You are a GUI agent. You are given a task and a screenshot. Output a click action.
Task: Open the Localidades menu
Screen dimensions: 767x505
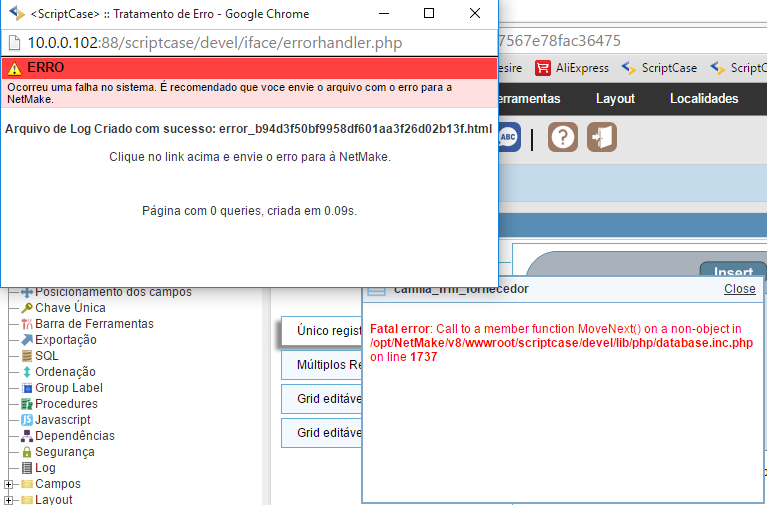pyautogui.click(x=703, y=99)
